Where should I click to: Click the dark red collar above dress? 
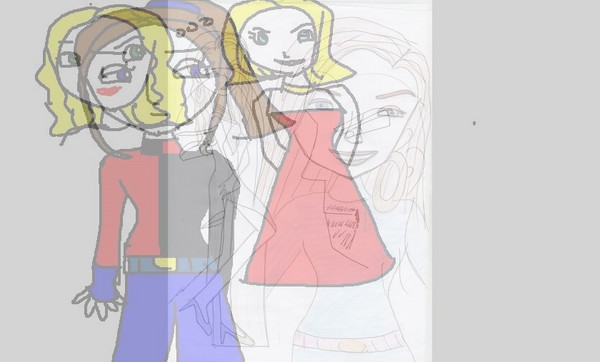click(x=285, y=120)
